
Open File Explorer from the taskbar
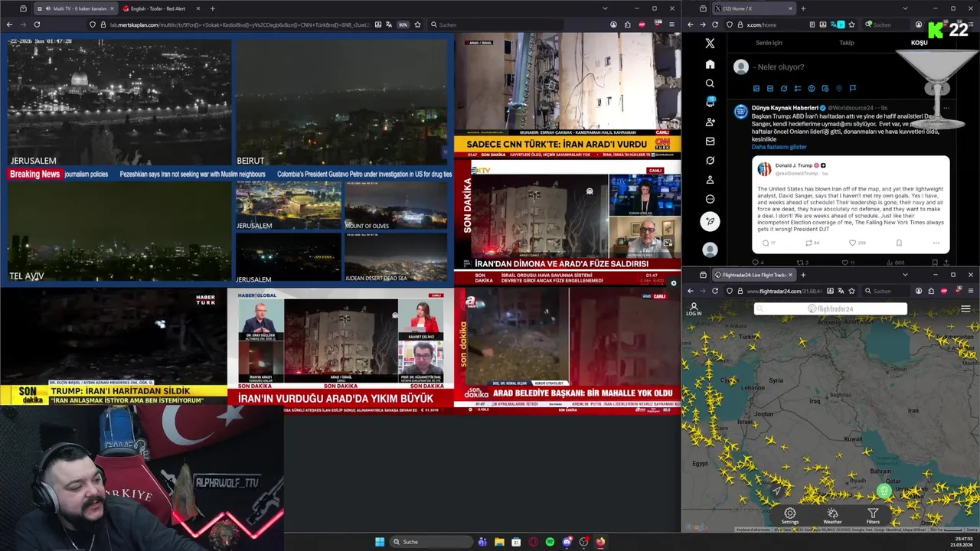(499, 542)
